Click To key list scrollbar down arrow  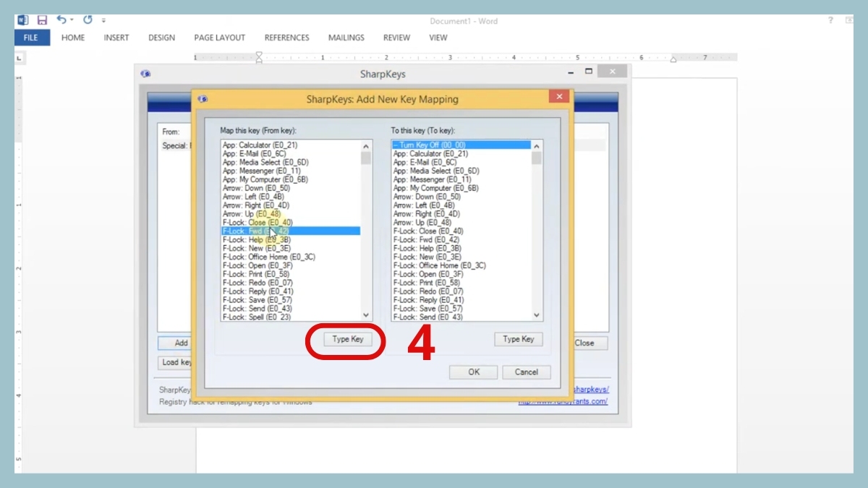click(537, 315)
